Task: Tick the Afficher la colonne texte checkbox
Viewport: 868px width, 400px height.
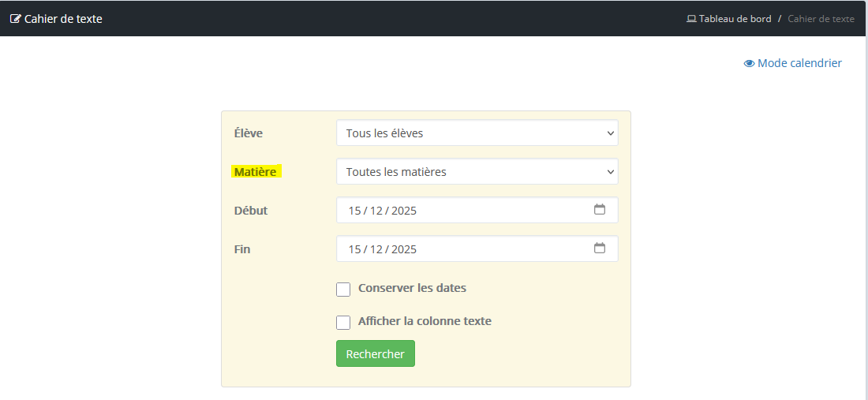Action: point(343,323)
